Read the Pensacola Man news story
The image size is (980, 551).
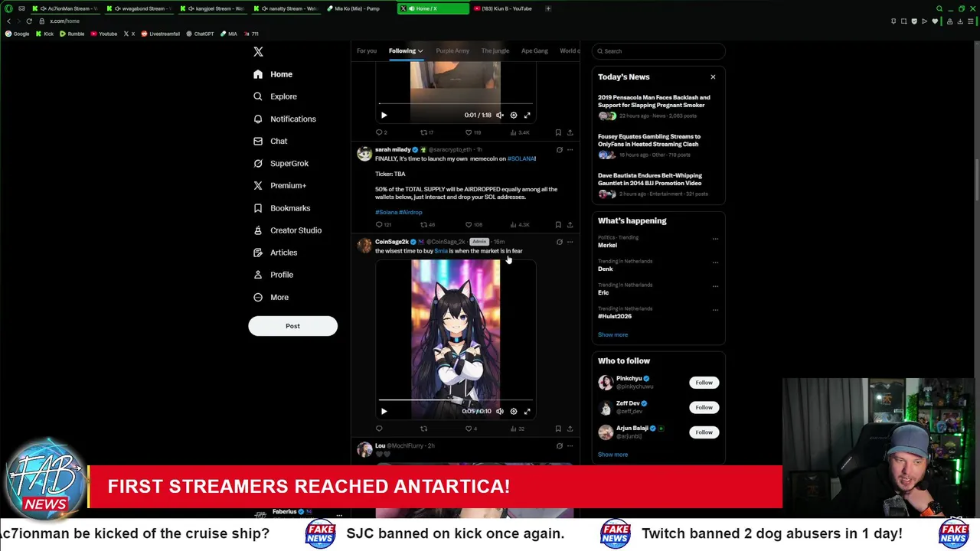(658, 106)
